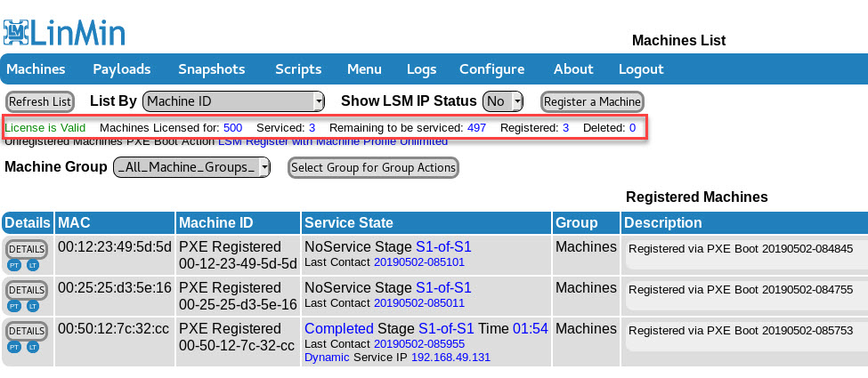This screenshot has width=868, height=378.
Task: Click PT icon for machine 00:12:23:49:5d:5d
Action: (x=14, y=265)
